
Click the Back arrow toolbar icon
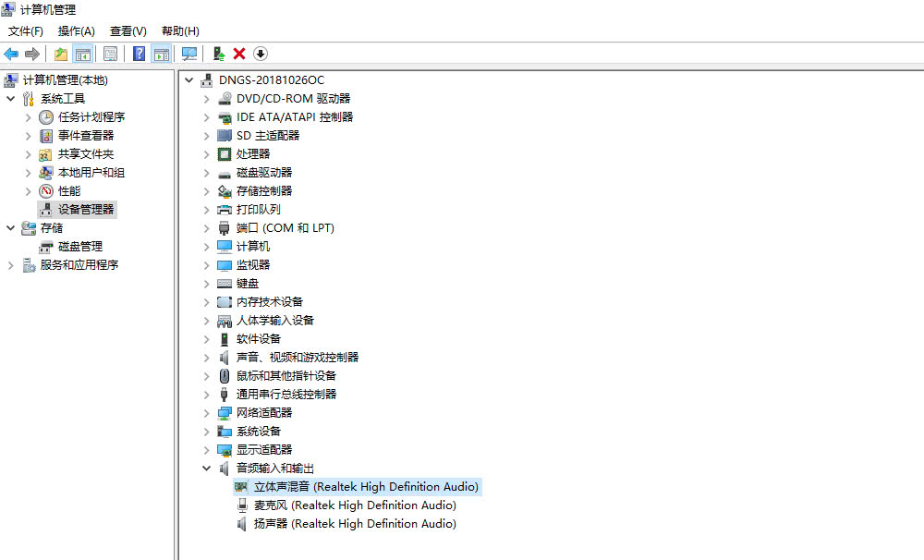[x=11, y=55]
